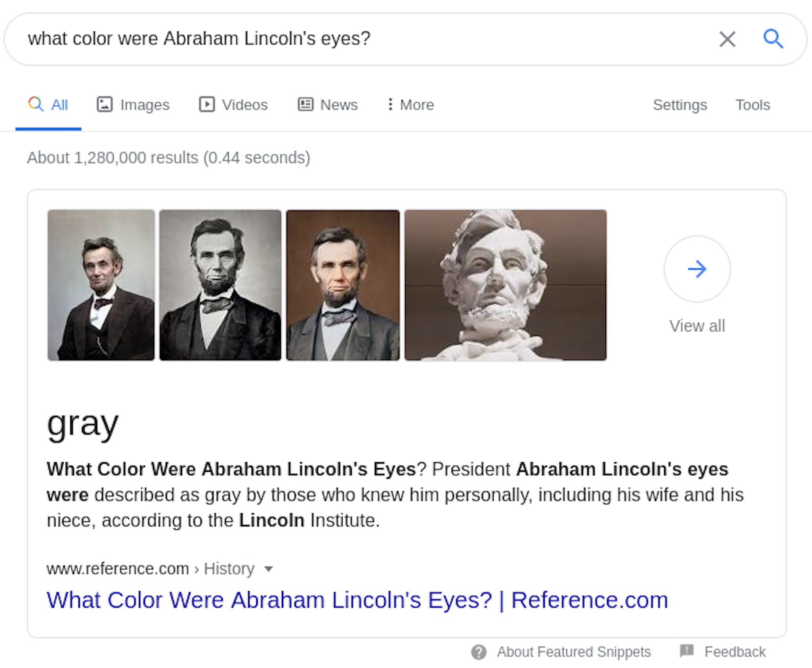Clear the search query with X icon
This screenshot has width=812, height=668.
coord(727,39)
